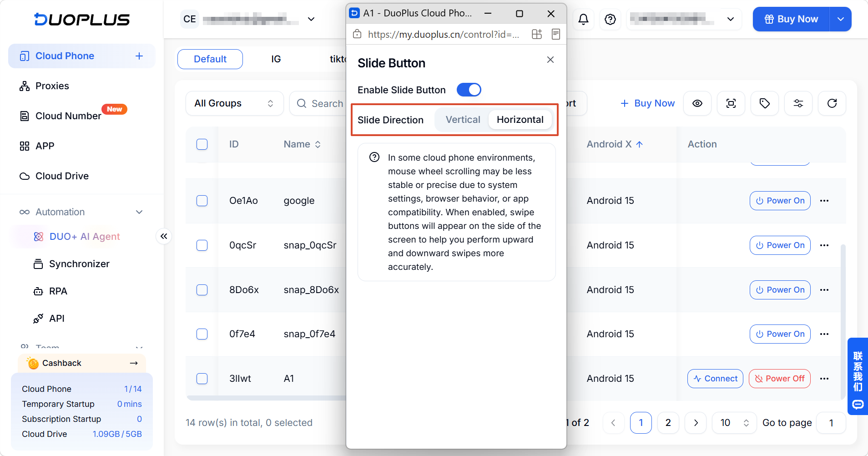The height and width of the screenshot is (456, 868).
Task: Click the blue Buy Now button in header
Action: tap(791, 19)
